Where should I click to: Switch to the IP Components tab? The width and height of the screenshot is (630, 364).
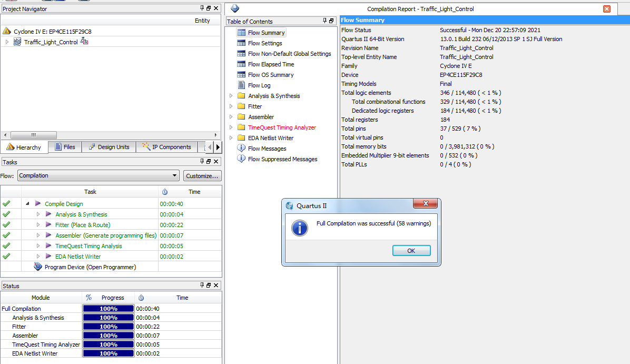pos(167,147)
